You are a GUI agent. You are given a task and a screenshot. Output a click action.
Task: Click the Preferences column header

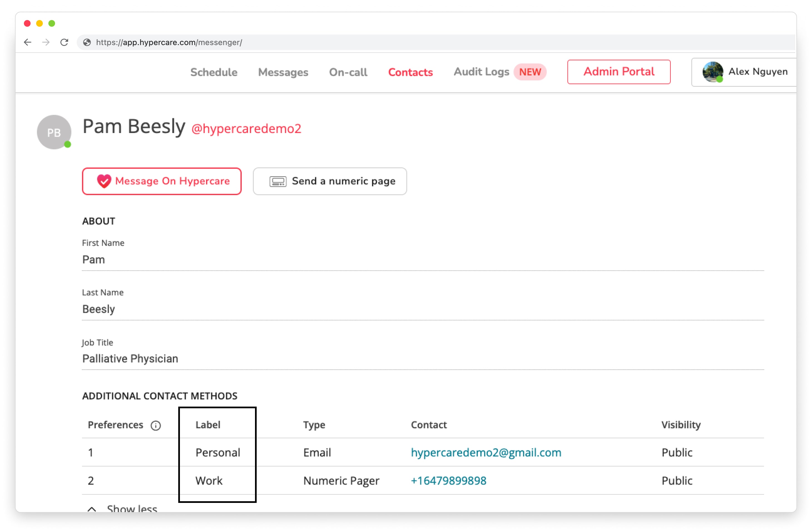115,425
